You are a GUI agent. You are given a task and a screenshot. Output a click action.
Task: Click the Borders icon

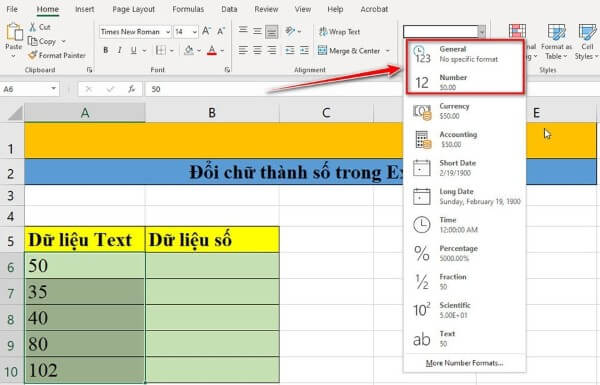tap(160, 50)
